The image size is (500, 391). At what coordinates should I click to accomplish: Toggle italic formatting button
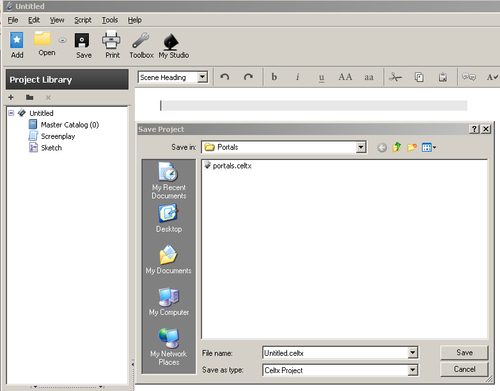(297, 77)
